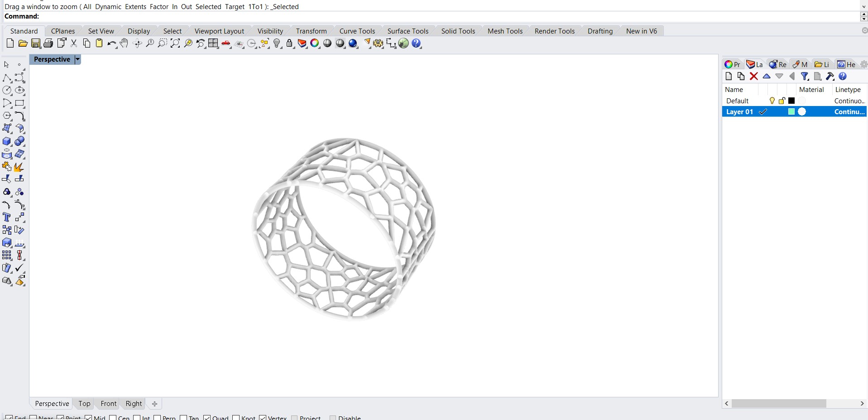Switch to the Top viewport tab

[84, 403]
